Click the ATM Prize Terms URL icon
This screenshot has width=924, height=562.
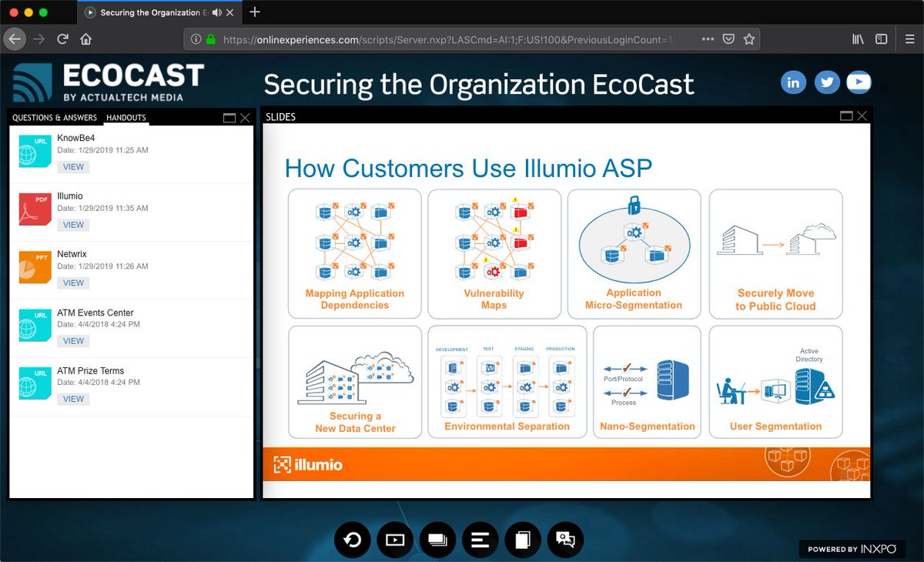35,383
